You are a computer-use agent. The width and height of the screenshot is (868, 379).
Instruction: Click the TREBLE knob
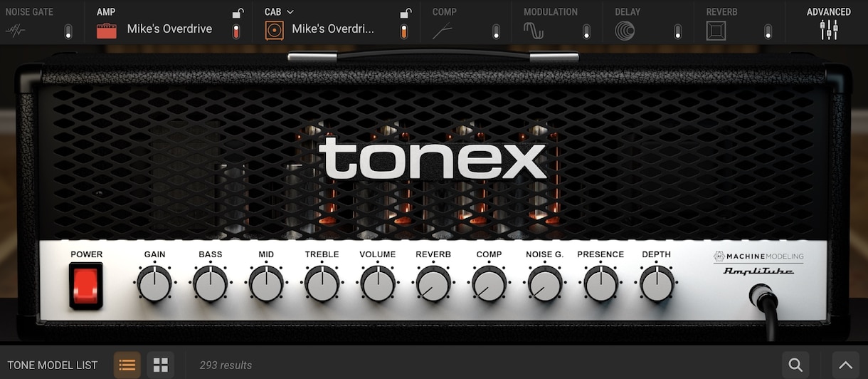tap(322, 284)
